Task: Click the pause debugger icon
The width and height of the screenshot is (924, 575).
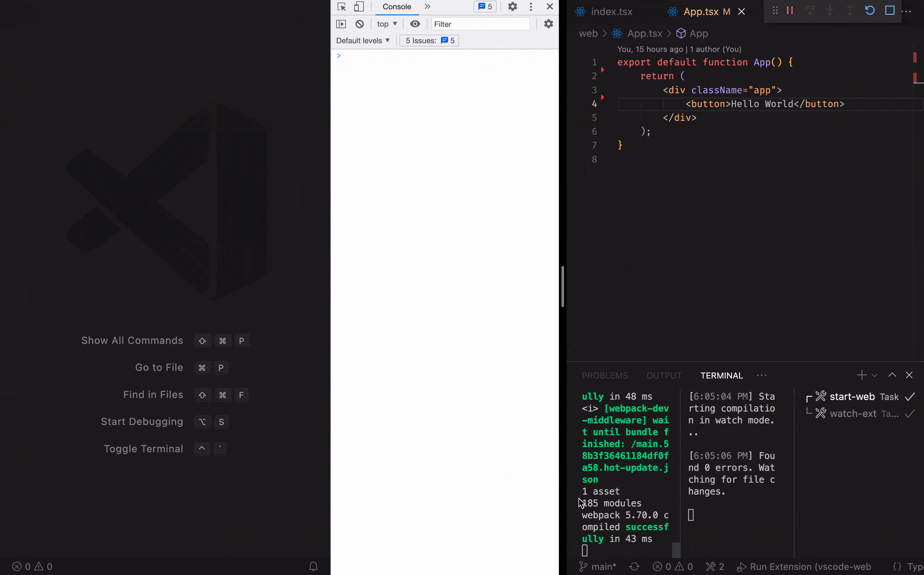Action: [790, 10]
